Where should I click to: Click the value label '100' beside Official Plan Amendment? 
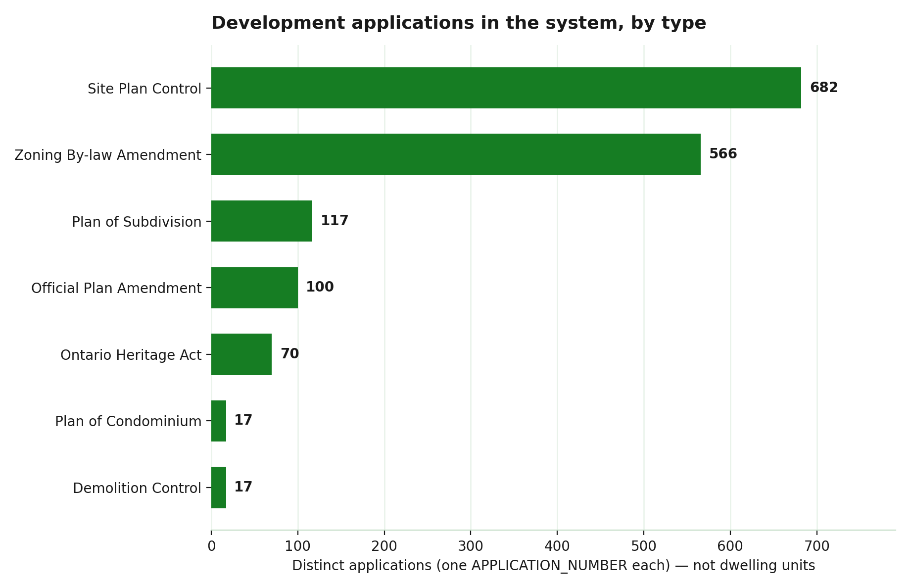tap(320, 287)
